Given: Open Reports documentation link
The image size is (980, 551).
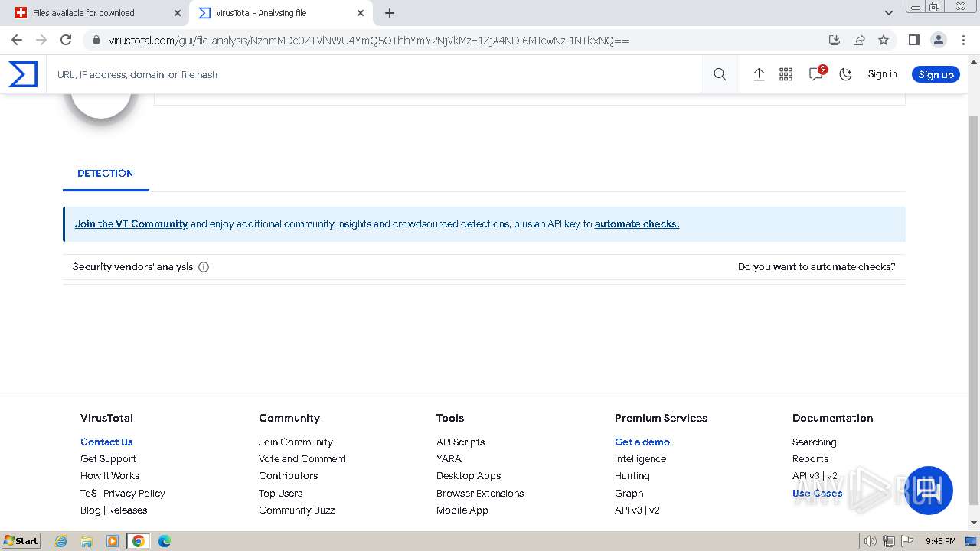Looking at the screenshot, I should pyautogui.click(x=810, y=459).
